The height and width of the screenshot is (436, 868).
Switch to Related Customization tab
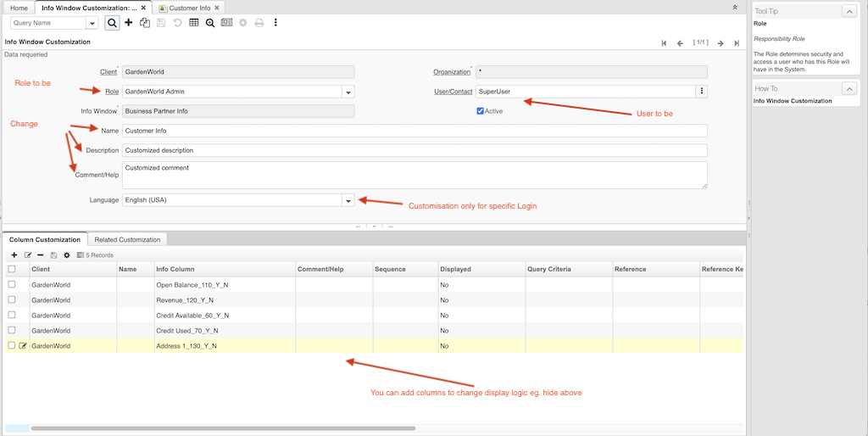coord(127,239)
